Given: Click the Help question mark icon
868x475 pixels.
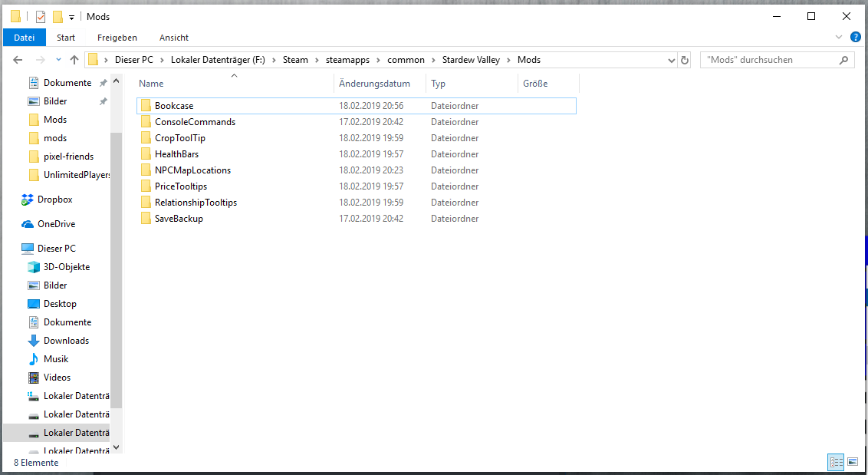Looking at the screenshot, I should point(855,37).
